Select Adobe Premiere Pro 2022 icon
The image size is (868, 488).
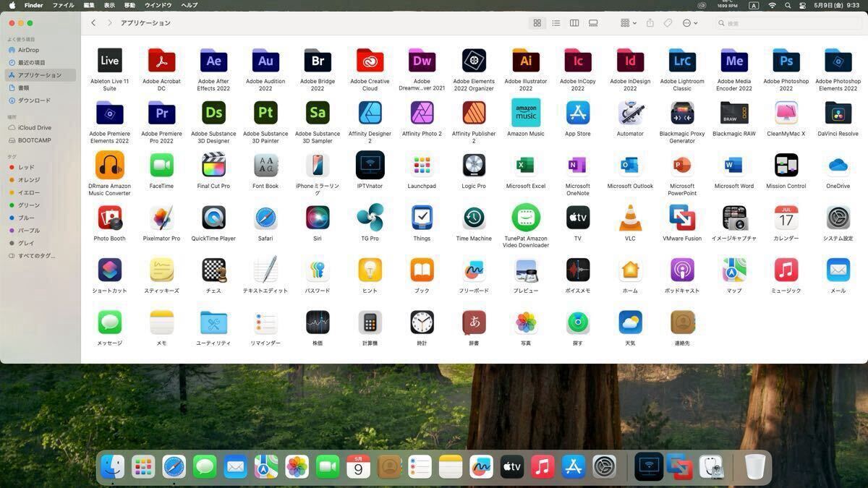point(161,114)
